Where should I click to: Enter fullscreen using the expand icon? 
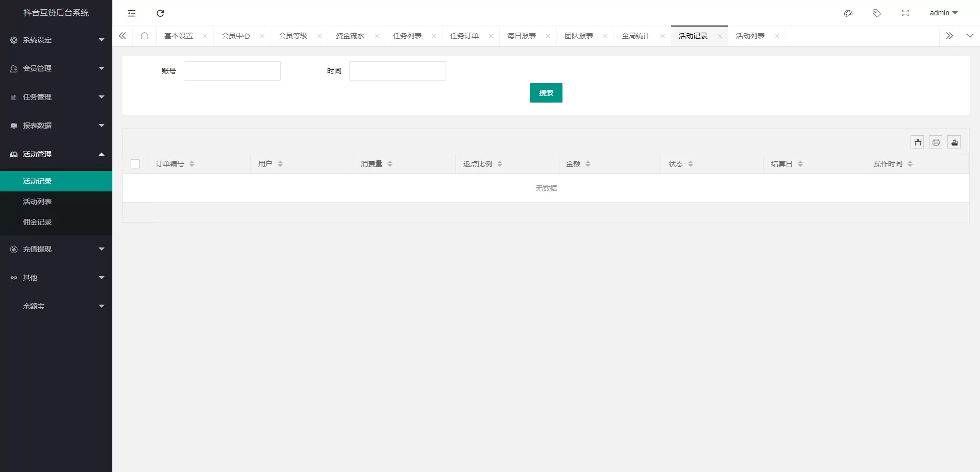click(x=905, y=13)
